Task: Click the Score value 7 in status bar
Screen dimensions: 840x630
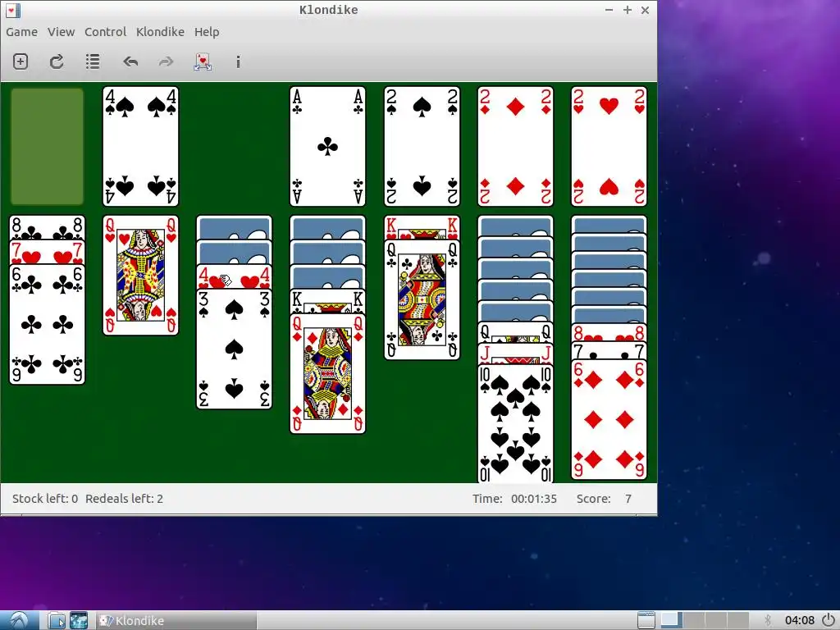Action: coord(628,499)
